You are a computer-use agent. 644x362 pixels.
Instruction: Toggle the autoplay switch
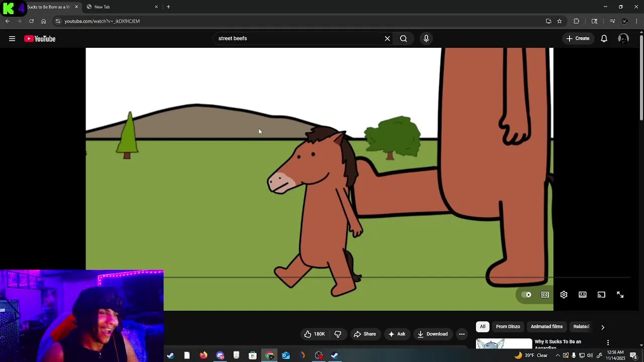point(527,295)
